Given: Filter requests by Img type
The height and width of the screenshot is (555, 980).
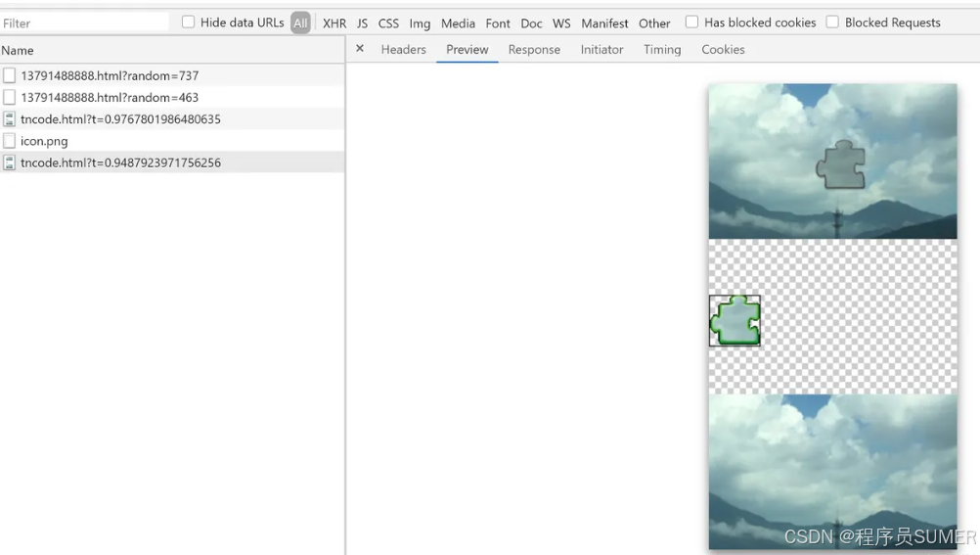Looking at the screenshot, I should 420,23.
